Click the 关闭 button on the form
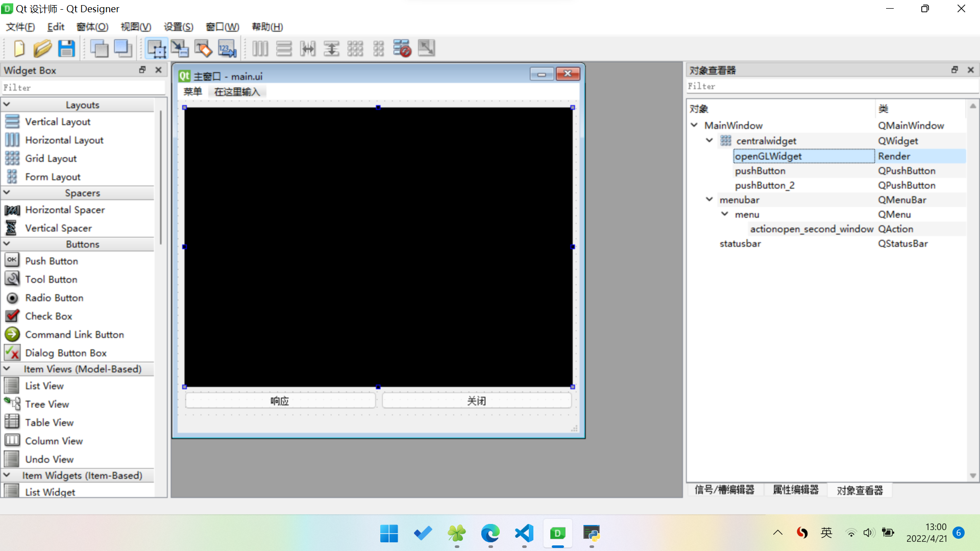980x551 pixels. 477,401
